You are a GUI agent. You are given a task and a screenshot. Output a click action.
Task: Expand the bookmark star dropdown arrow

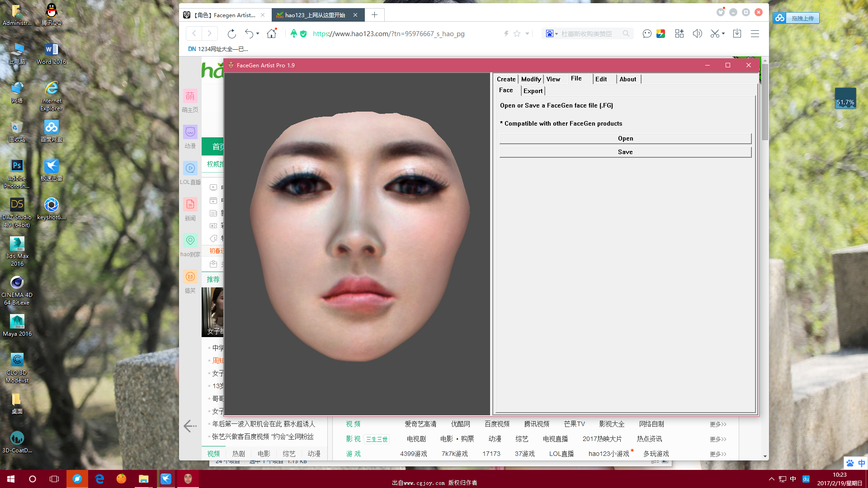pyautogui.click(x=527, y=34)
